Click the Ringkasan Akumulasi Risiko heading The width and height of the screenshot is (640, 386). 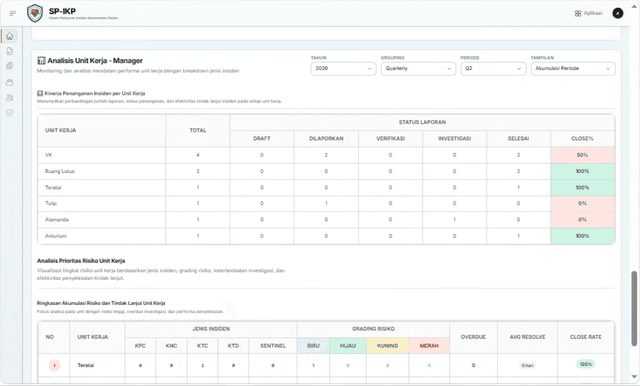click(101, 303)
